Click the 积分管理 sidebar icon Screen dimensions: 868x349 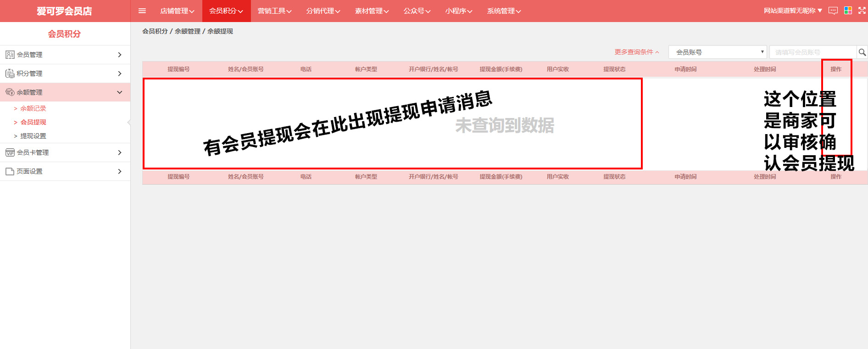[10, 73]
